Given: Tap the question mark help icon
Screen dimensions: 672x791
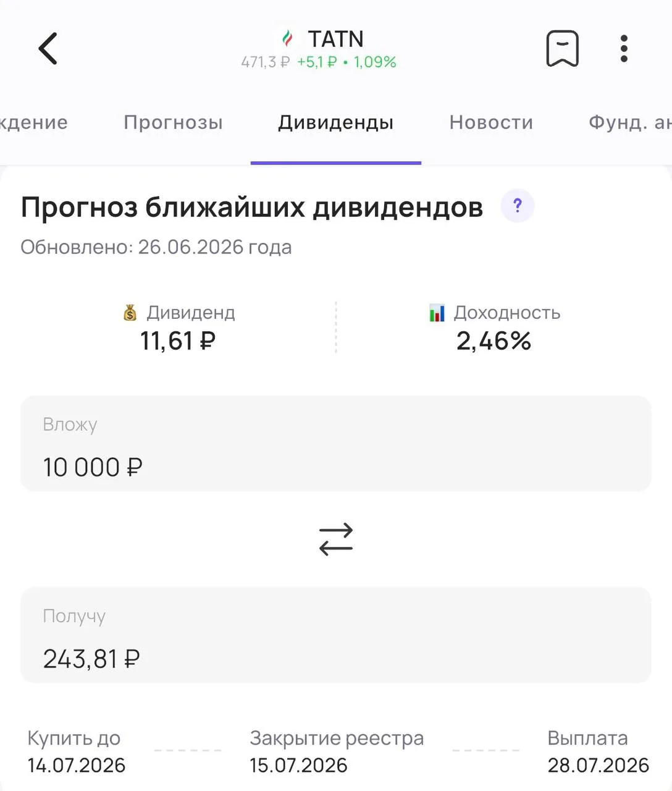Looking at the screenshot, I should 518,206.
